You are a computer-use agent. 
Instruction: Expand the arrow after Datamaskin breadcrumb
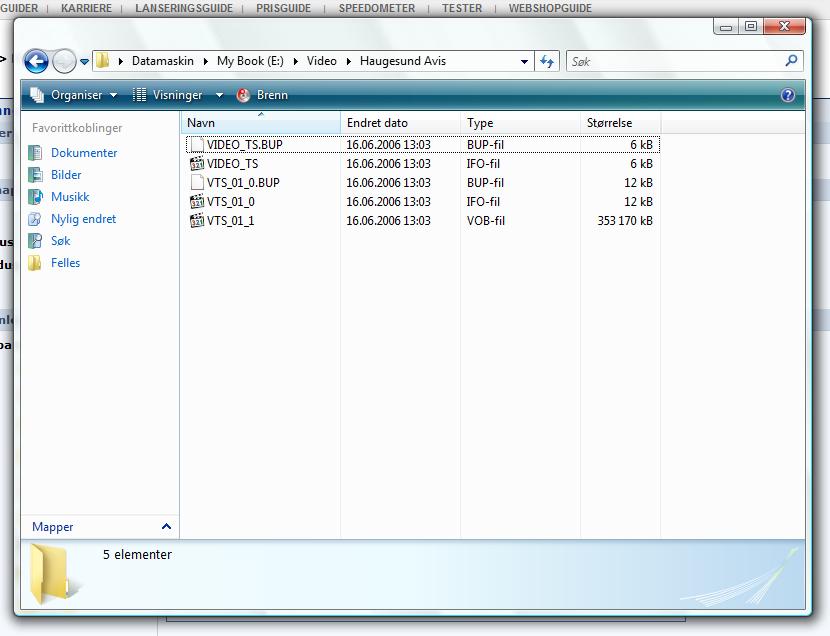[206, 61]
